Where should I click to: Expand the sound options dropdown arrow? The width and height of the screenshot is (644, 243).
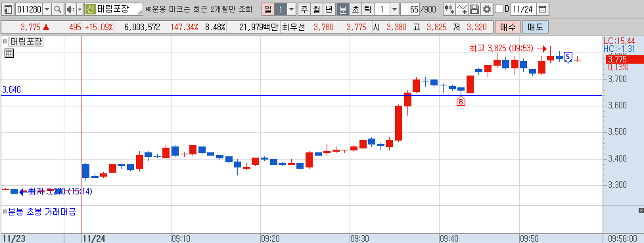(x=80, y=9)
